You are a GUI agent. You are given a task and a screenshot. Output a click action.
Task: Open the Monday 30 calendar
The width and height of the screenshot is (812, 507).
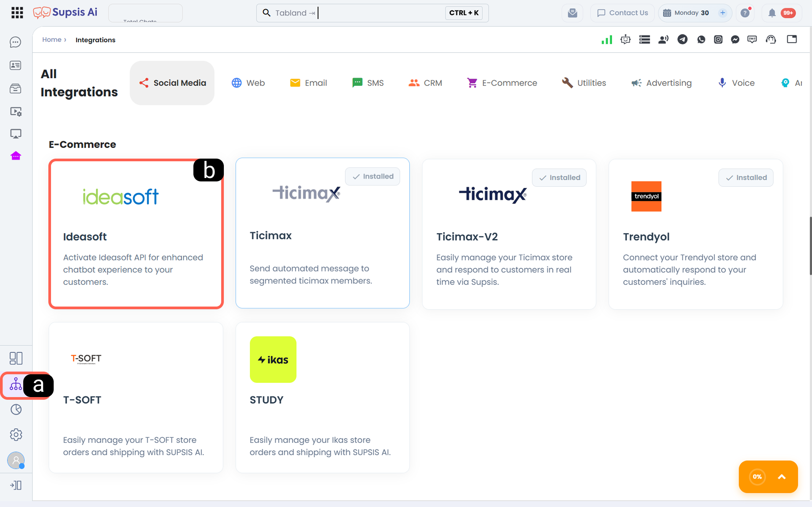pos(686,13)
